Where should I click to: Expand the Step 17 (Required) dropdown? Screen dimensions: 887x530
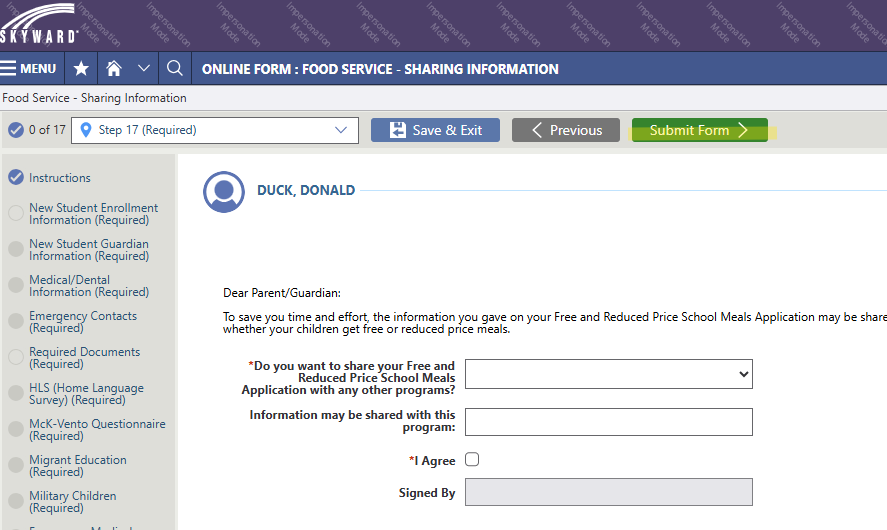tap(340, 130)
